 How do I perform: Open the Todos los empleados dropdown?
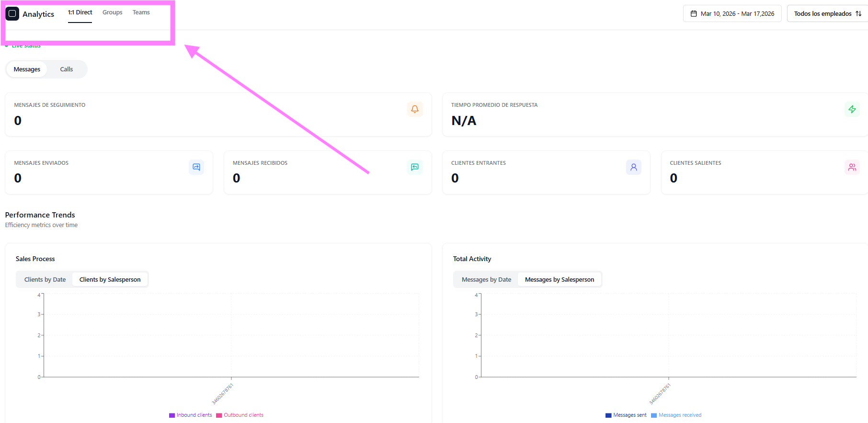click(x=822, y=14)
